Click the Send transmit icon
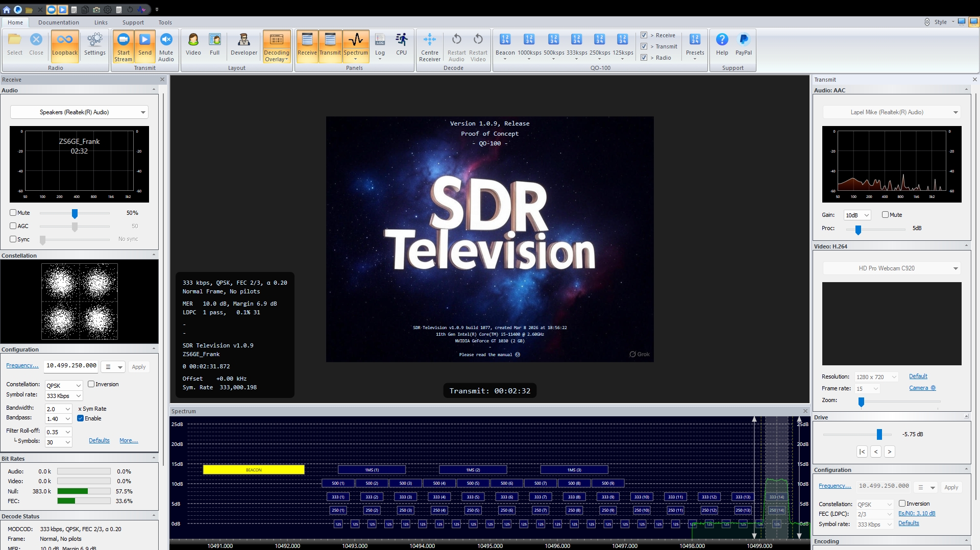This screenshot has height=550, width=980. point(145,46)
